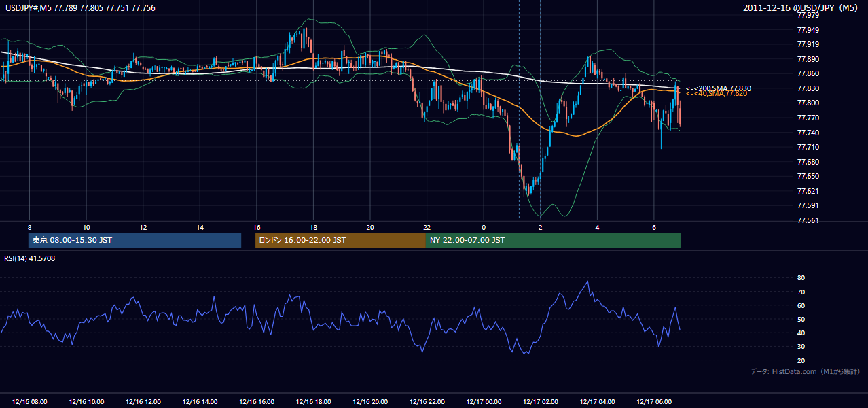868x408 pixels.
Task: Click hour label 0 under price chart
Action: tap(484, 227)
